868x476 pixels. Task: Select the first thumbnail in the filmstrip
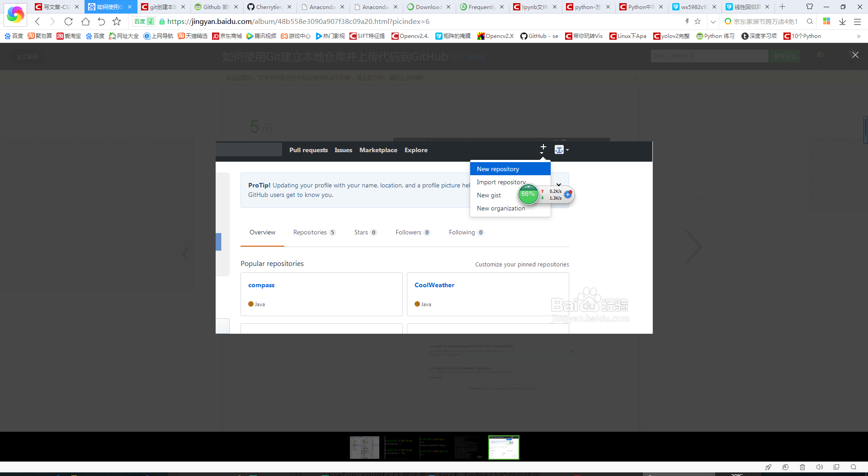[364, 447]
